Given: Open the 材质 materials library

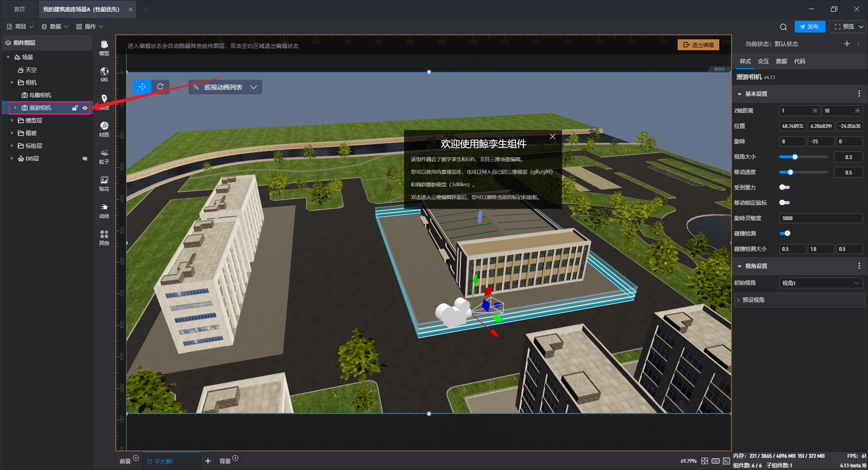Looking at the screenshot, I should pos(104,128).
